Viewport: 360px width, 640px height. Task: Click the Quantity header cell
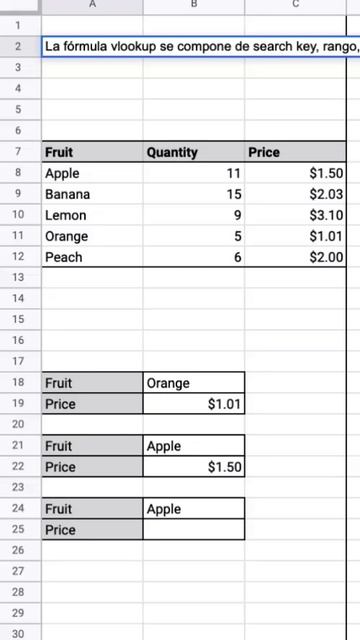coord(194,152)
